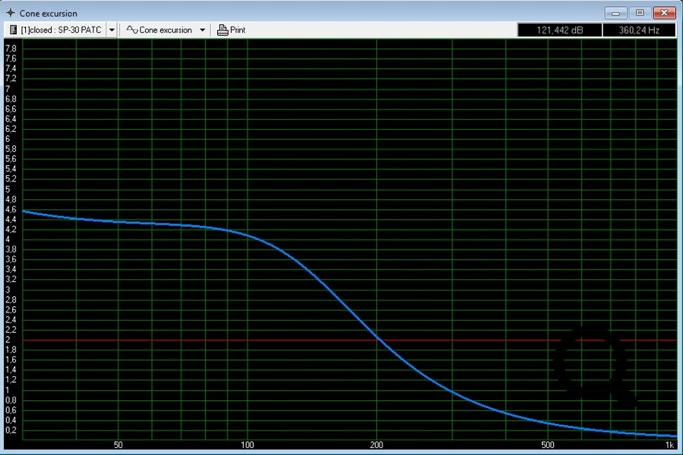The width and height of the screenshot is (683, 455).
Task: Minimize the Cone excursion window
Action: [616, 13]
